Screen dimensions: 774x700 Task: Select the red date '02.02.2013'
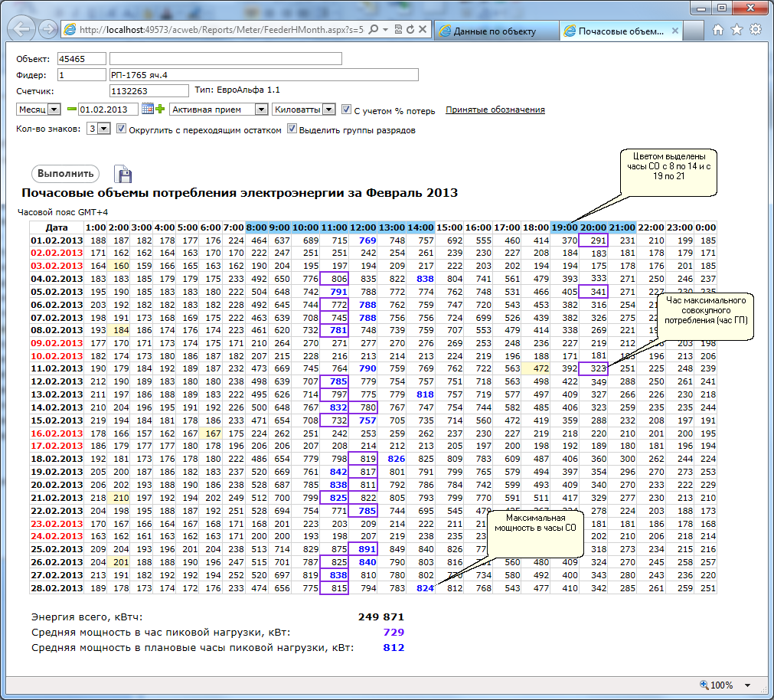(57, 253)
